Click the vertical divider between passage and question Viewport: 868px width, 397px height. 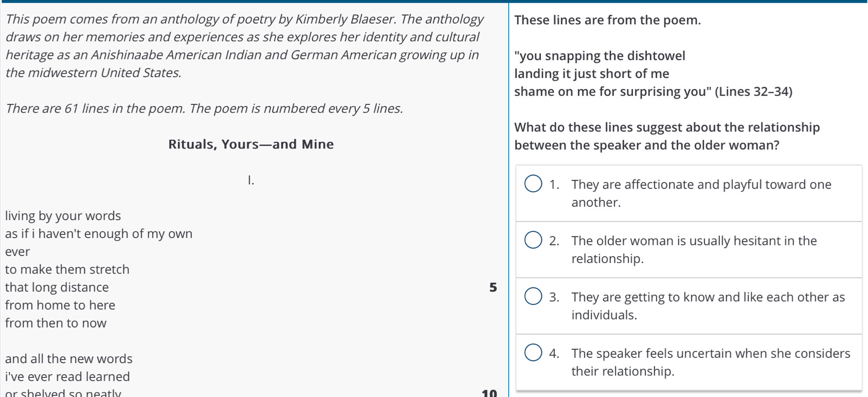pyautogui.click(x=509, y=200)
